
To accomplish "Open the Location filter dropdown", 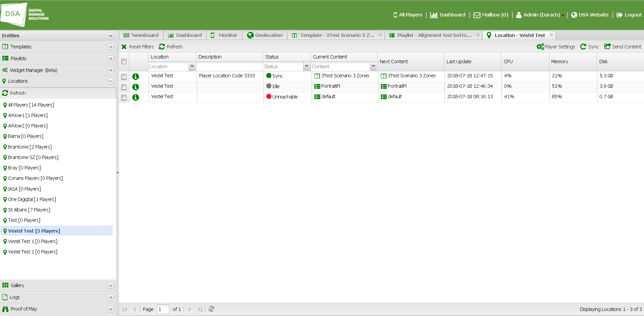I will point(192,66).
